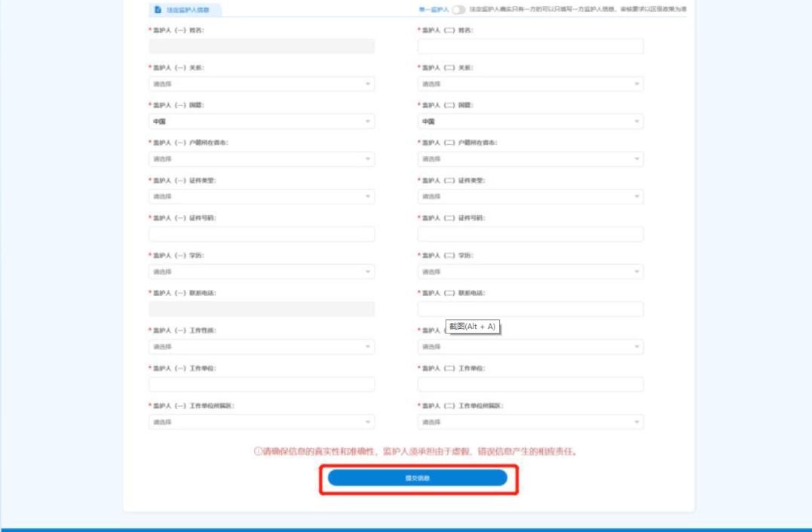Expand the 监护人（一）户籍所在省市 dropdown
This screenshot has width=812, height=532.
click(x=260, y=159)
